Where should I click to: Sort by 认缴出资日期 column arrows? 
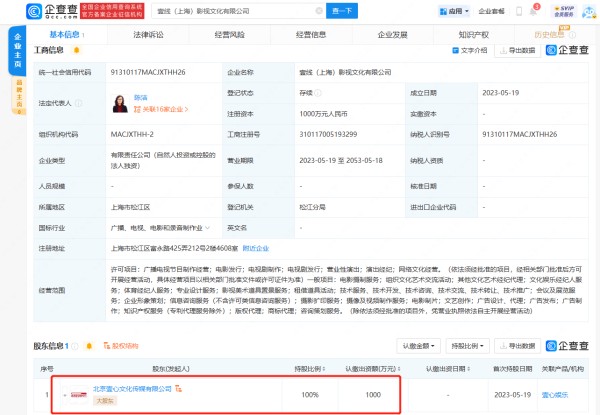pyautogui.click(x=469, y=369)
